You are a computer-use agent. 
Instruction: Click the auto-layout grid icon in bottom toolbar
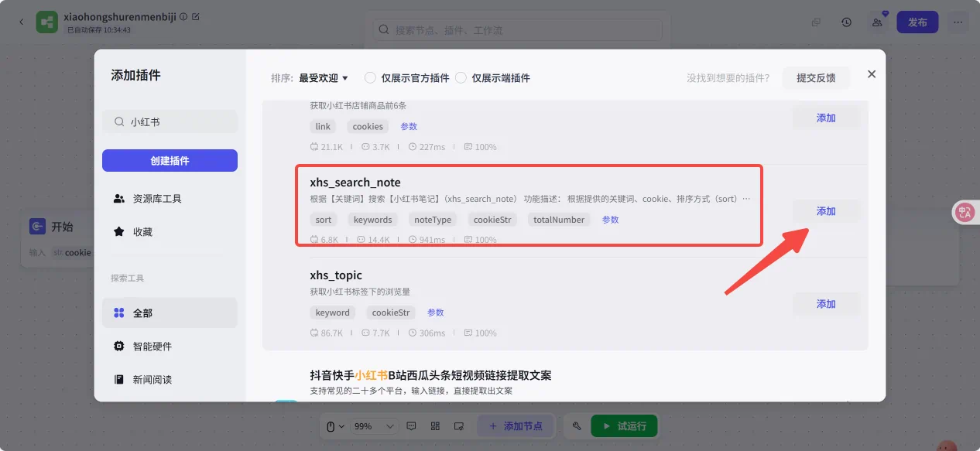[435, 426]
